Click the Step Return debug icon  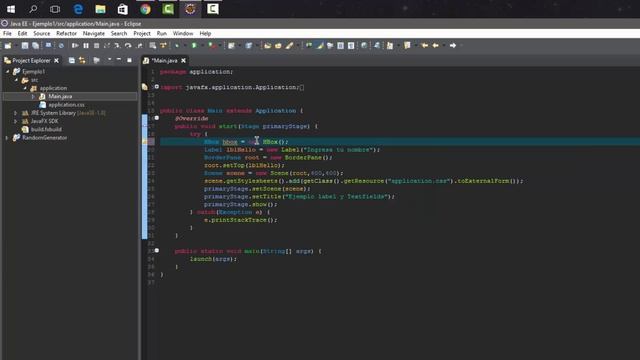coord(139,46)
